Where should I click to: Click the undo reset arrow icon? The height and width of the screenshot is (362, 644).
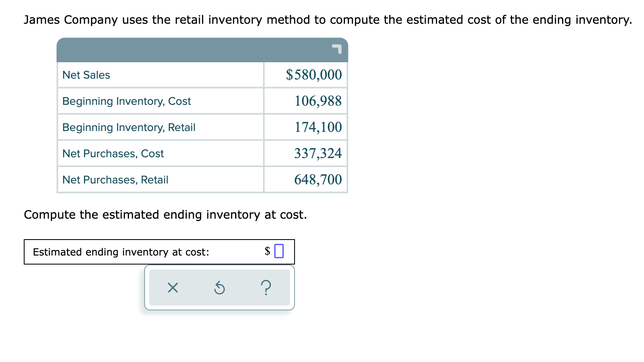pyautogui.click(x=220, y=288)
